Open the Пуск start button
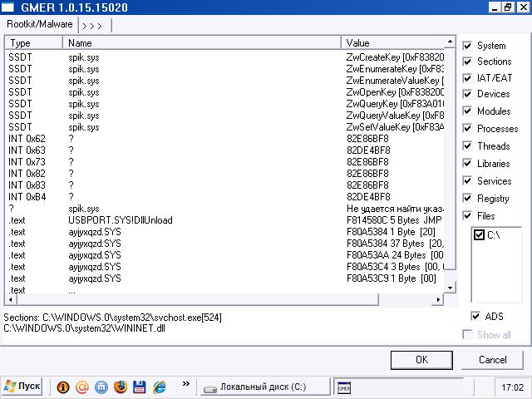The height and width of the screenshot is (399, 532). pyautogui.click(x=22, y=387)
